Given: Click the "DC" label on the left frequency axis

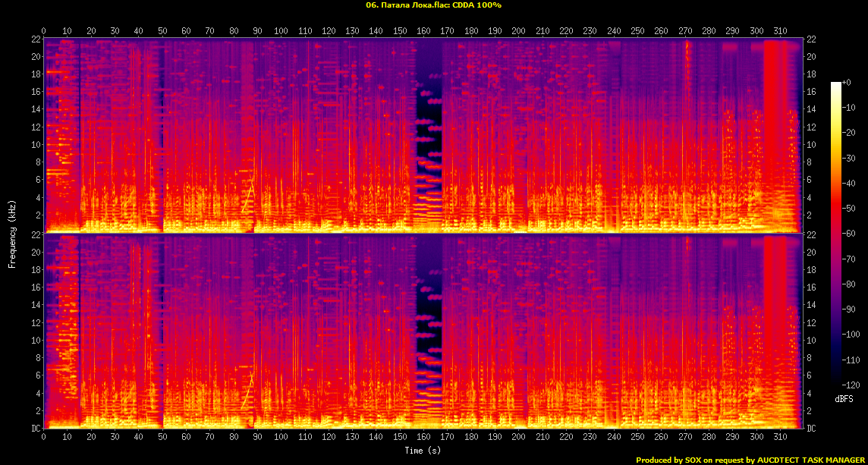Looking at the screenshot, I should click(x=36, y=429).
